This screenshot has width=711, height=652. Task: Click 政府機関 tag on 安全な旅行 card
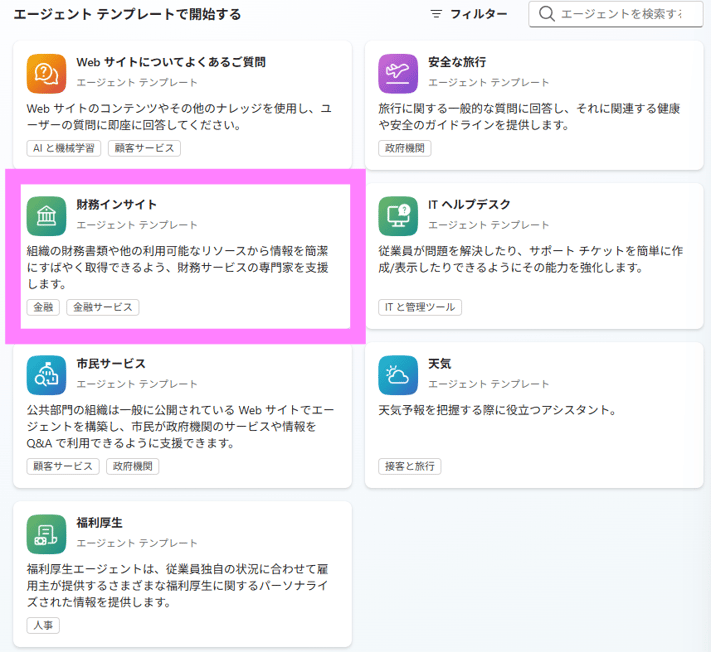pyautogui.click(x=405, y=148)
